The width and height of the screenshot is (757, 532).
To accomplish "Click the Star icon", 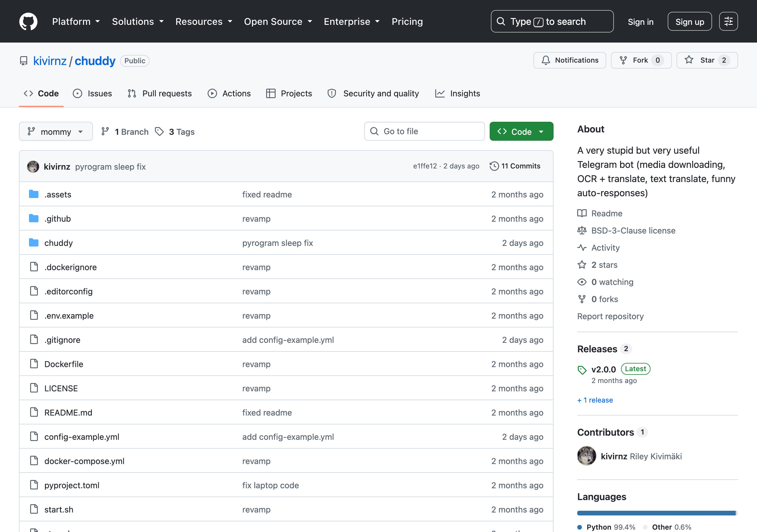I will tap(689, 60).
